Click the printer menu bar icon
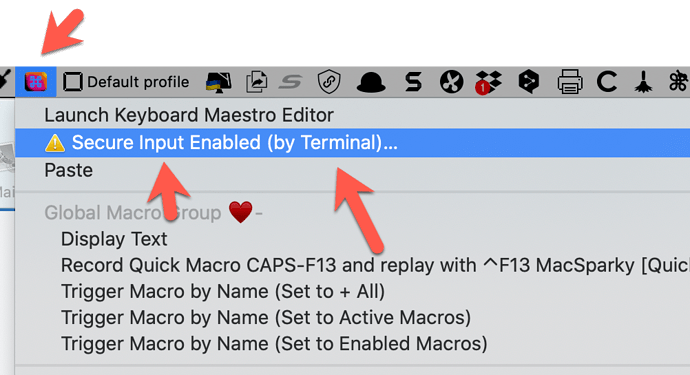The width and height of the screenshot is (690, 375). [x=570, y=82]
